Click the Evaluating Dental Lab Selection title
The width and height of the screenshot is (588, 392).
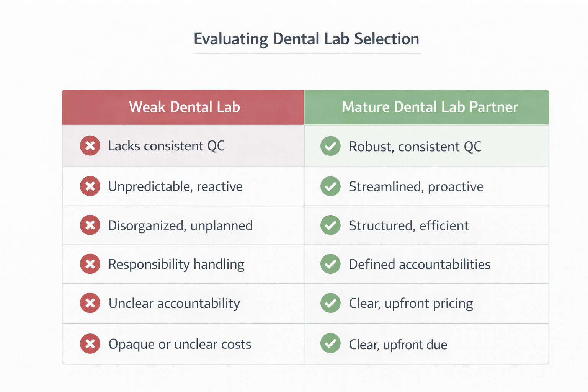click(307, 39)
